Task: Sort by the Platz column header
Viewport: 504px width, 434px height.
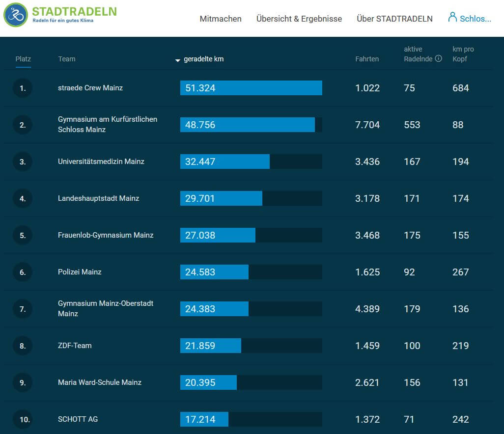Action: tap(23, 59)
